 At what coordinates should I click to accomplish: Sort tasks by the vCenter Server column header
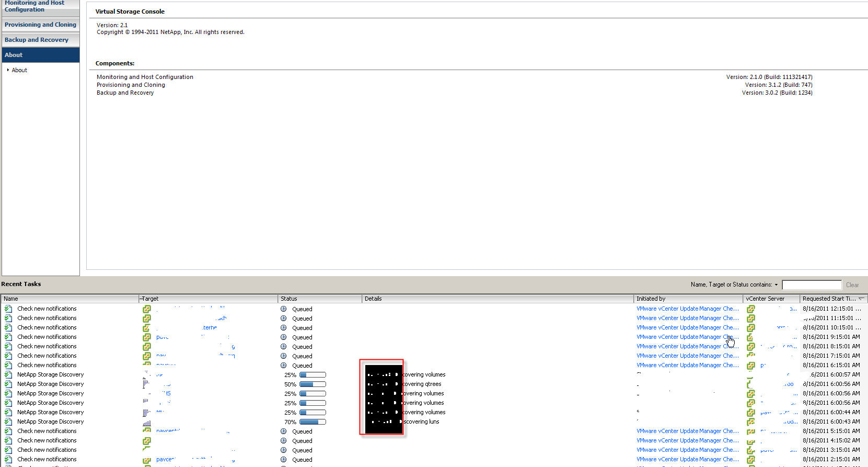[772, 299]
